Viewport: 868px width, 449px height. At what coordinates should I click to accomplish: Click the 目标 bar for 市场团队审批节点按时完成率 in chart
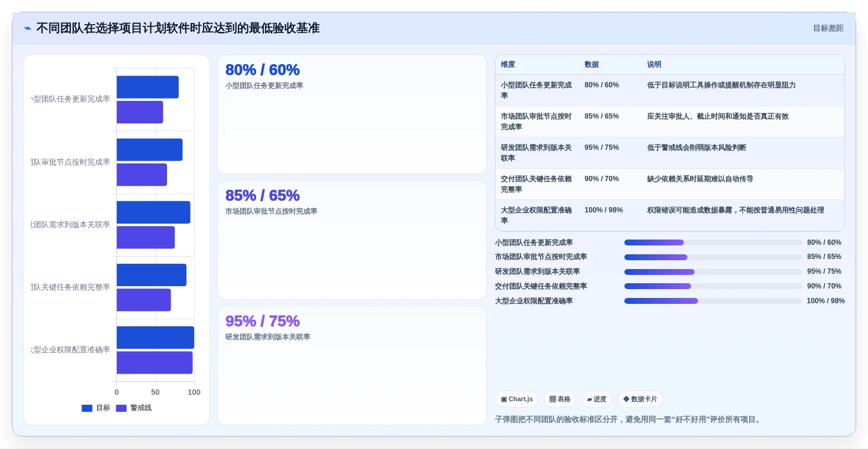[150, 150]
